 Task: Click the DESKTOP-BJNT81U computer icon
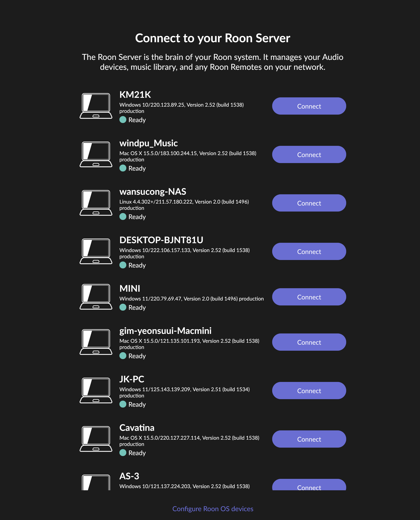(x=96, y=251)
